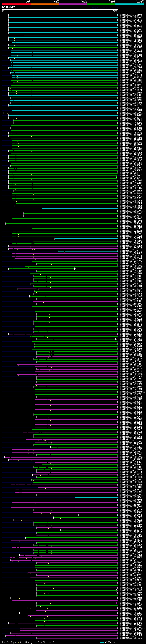Viewport: 146px width, 644px height.
Task: Click the green ~80% identity legend segment
Action: click(x=101, y=4)
